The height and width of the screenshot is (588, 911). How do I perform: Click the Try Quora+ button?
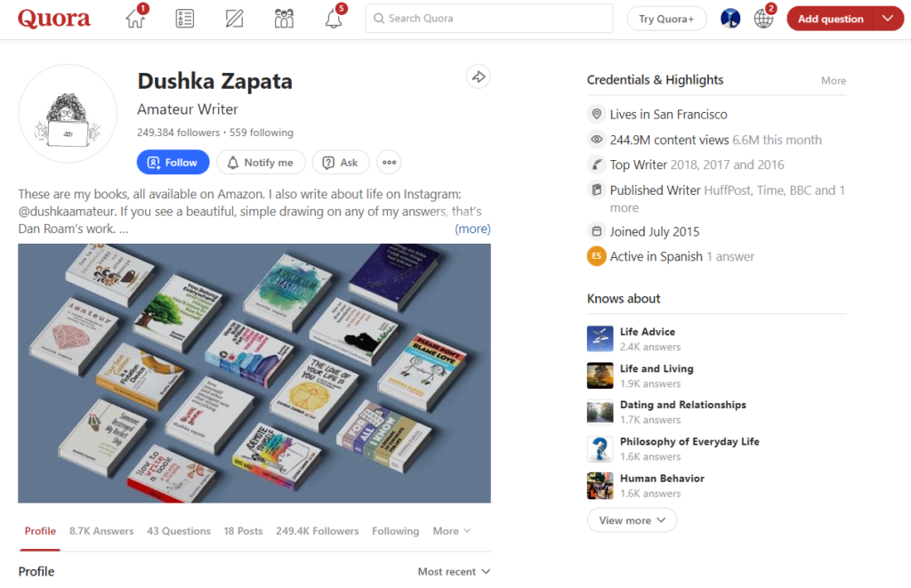(x=666, y=19)
